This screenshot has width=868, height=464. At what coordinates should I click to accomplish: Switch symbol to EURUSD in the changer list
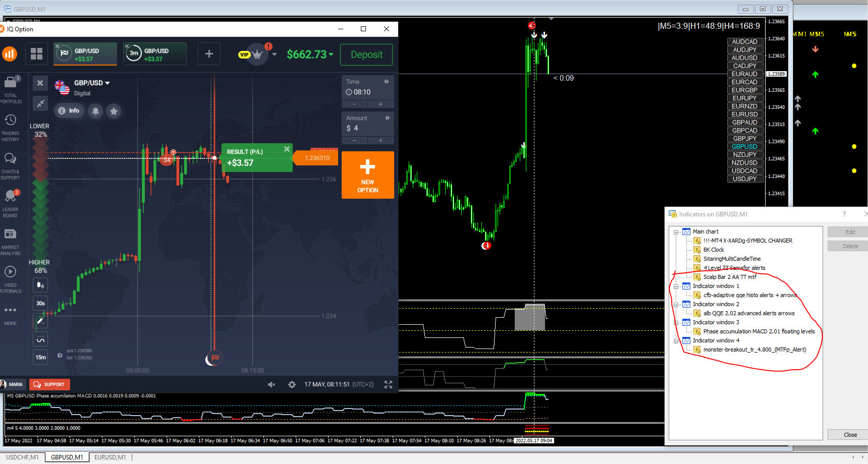[745, 114]
